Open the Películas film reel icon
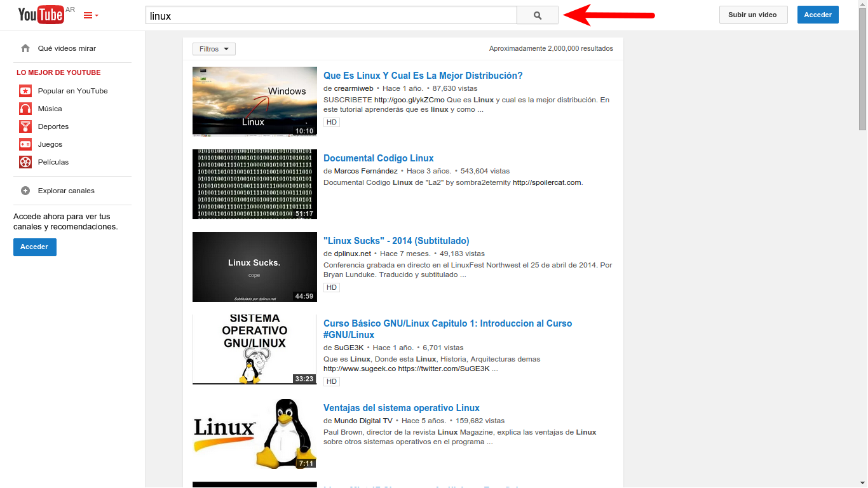This screenshot has height=488, width=868. pyautogui.click(x=25, y=162)
